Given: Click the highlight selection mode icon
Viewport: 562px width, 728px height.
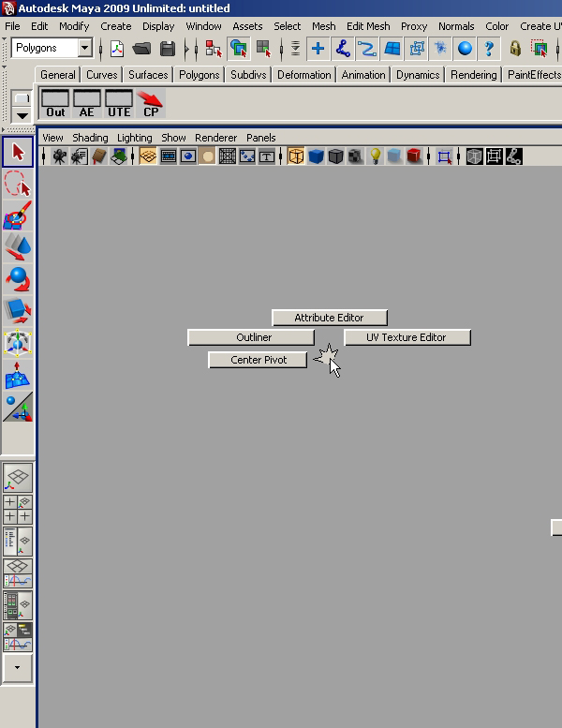Looking at the screenshot, I should [540, 49].
